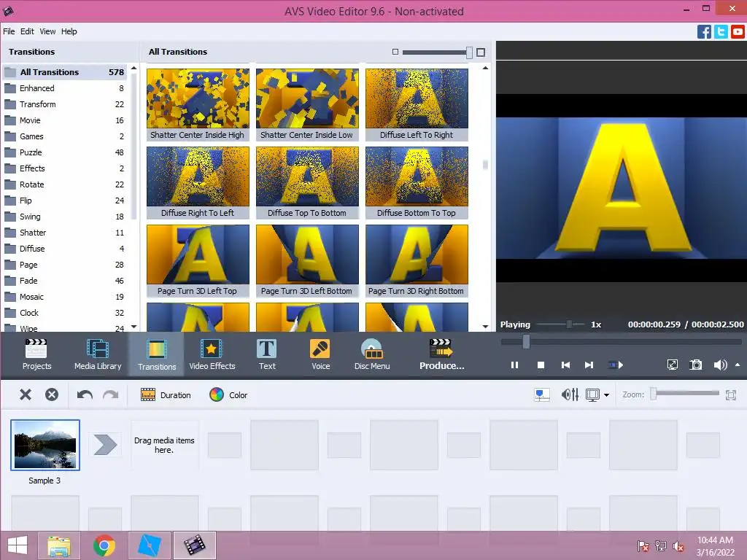The image size is (747, 560).
Task: Open Chrome from the taskbar
Action: [x=104, y=545]
